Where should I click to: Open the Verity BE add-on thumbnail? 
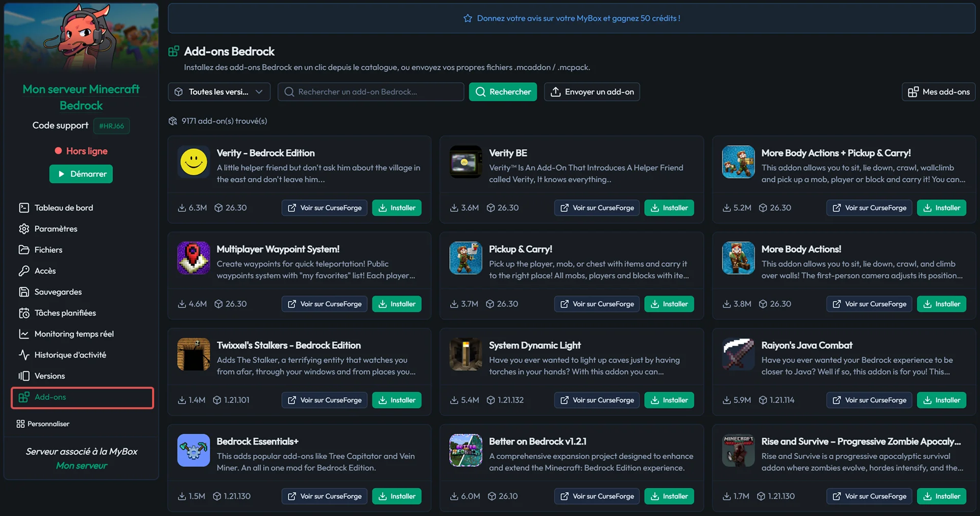[465, 162]
